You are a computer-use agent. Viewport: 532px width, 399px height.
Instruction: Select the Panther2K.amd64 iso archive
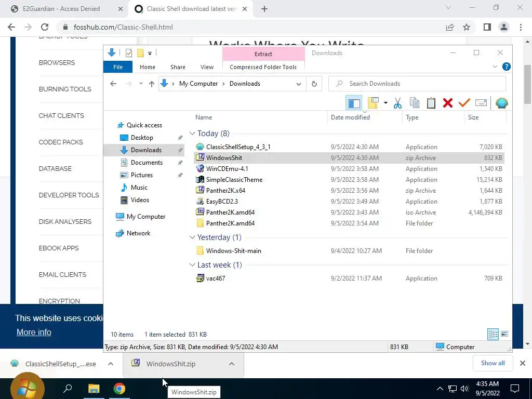click(x=349, y=212)
